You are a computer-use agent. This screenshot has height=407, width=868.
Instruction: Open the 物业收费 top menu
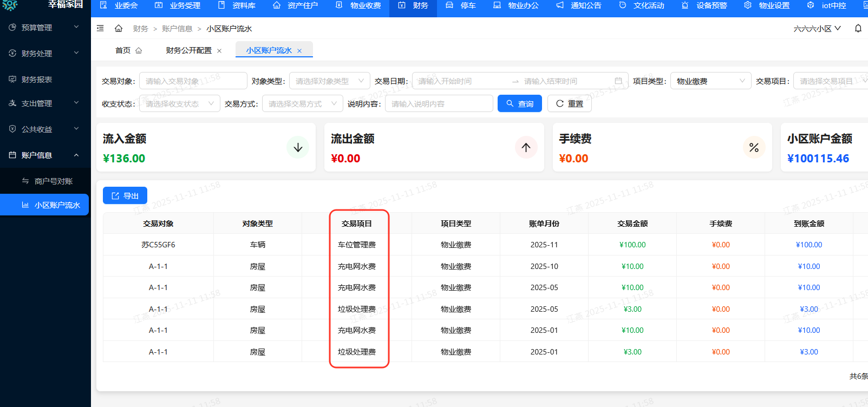(x=358, y=5)
